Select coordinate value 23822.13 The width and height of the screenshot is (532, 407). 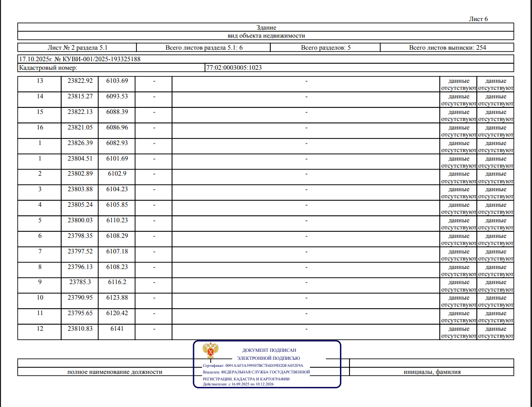coord(80,112)
